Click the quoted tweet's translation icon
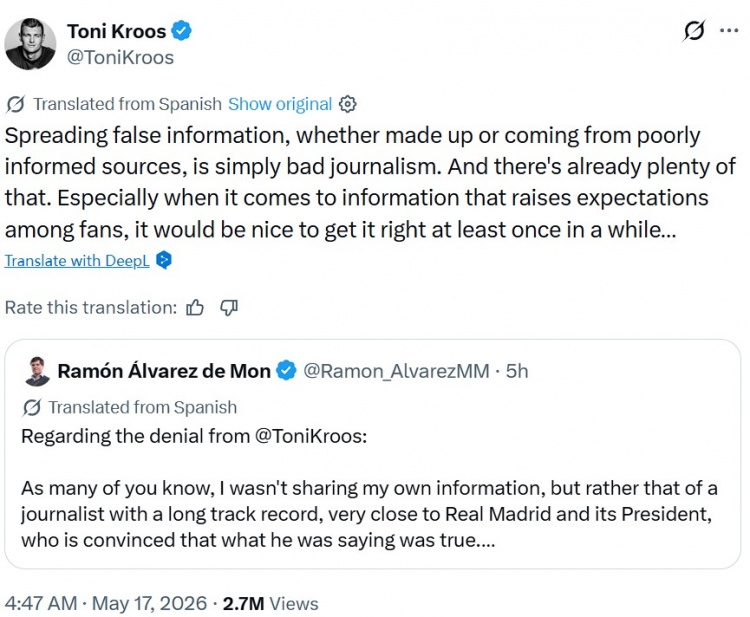Image resolution: width=750 pixels, height=617 pixels. pos(32,408)
